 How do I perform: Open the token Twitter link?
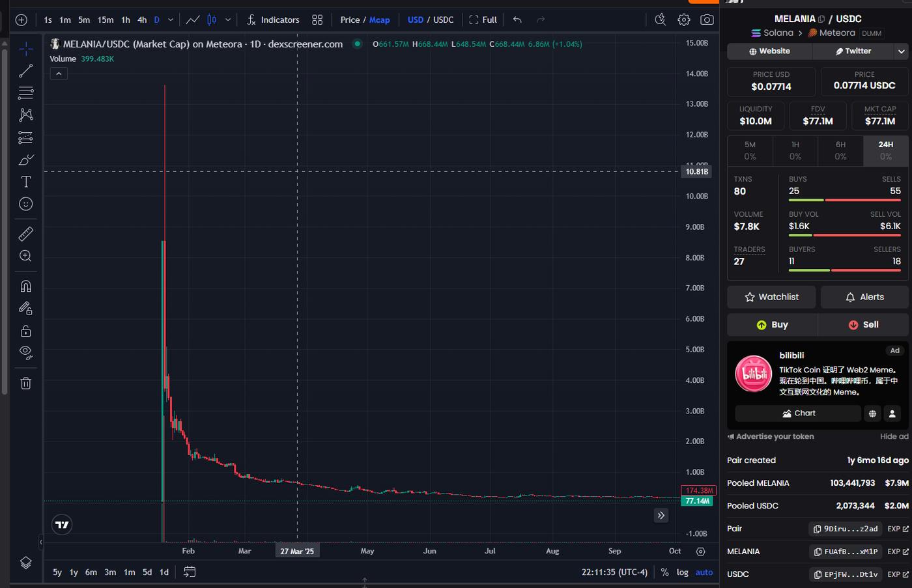[853, 51]
